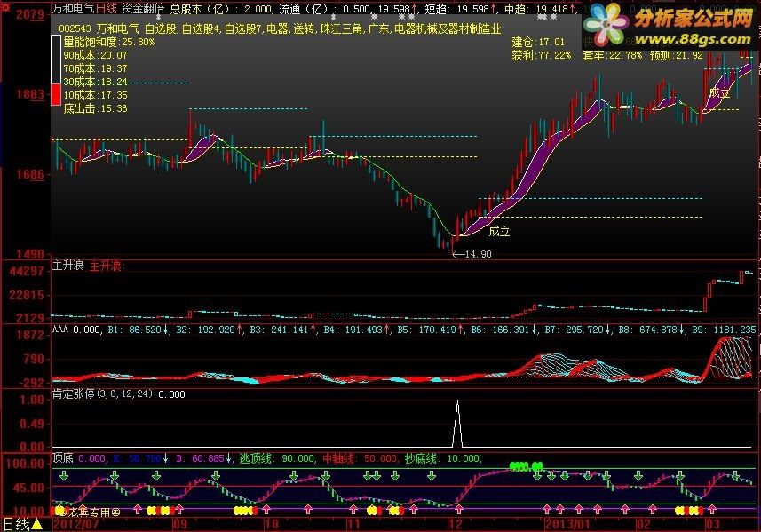This screenshot has height=532, width=761.
Task: Click the 1686 price axis label
Action: pos(29,174)
